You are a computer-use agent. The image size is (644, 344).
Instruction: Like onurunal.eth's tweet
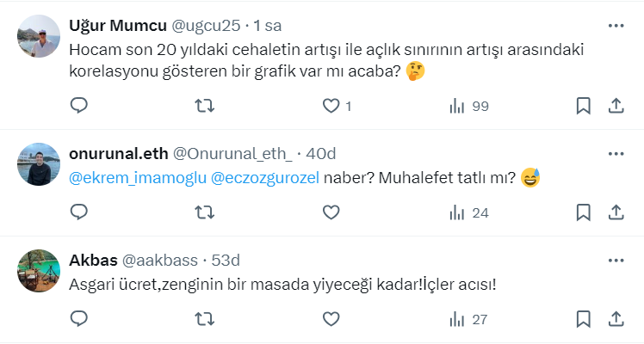click(x=331, y=212)
